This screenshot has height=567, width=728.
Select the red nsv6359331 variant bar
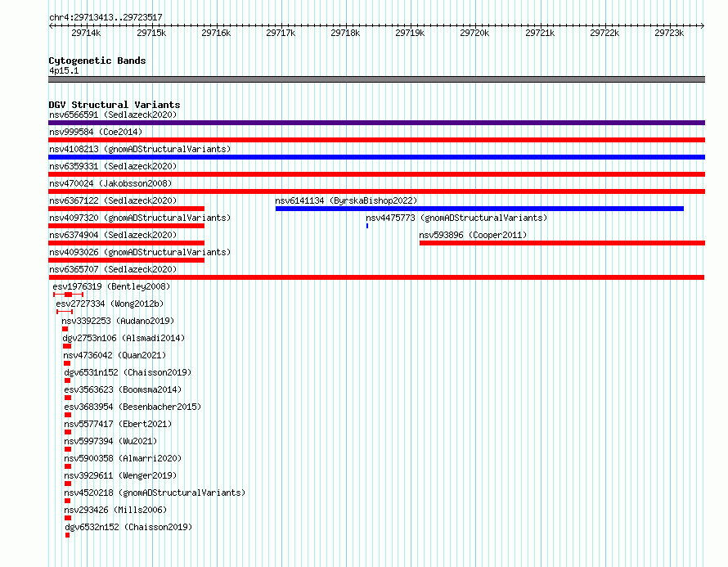(x=376, y=174)
